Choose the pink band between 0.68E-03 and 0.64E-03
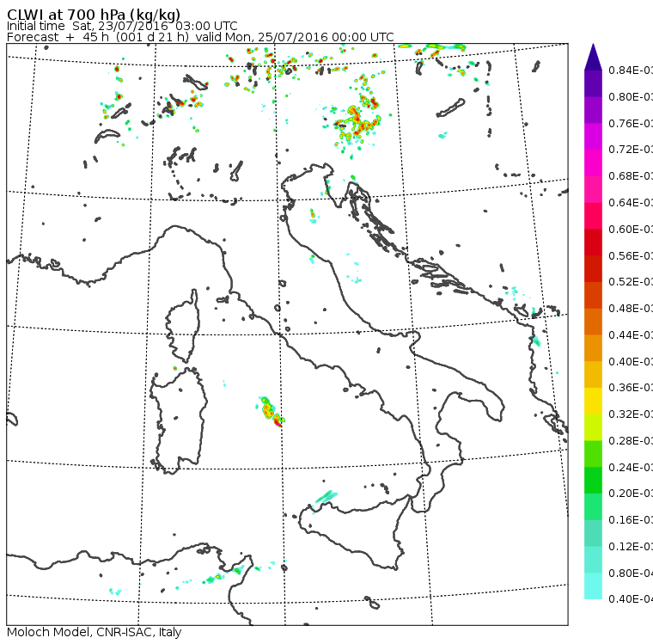653x644 pixels. tap(593, 189)
